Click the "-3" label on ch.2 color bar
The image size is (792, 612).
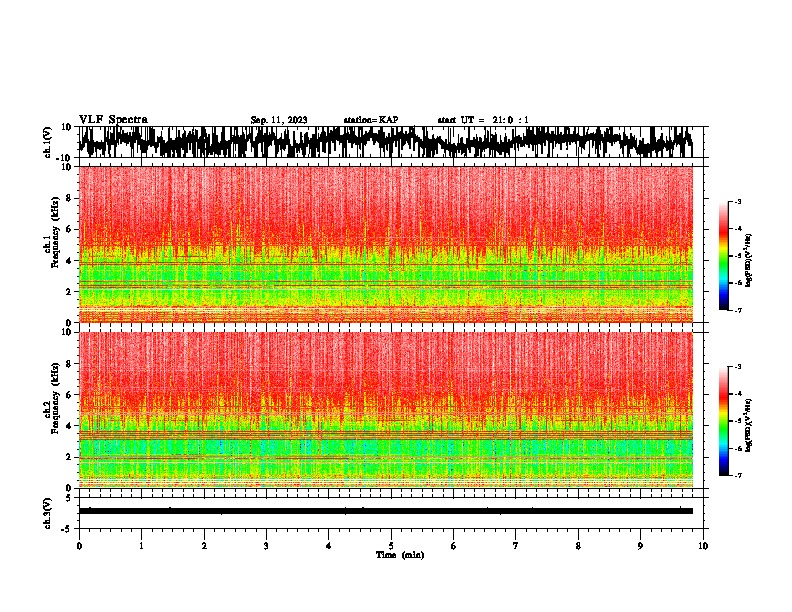[x=738, y=367]
